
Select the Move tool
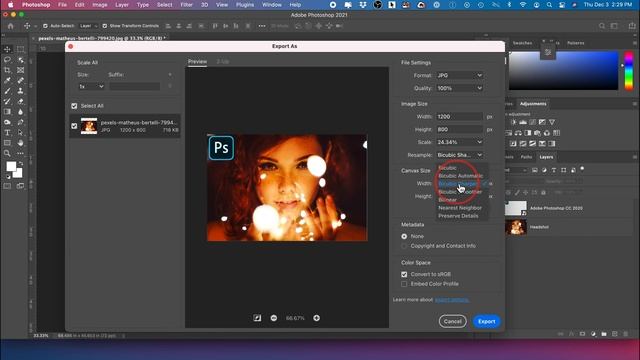[x=7, y=49]
